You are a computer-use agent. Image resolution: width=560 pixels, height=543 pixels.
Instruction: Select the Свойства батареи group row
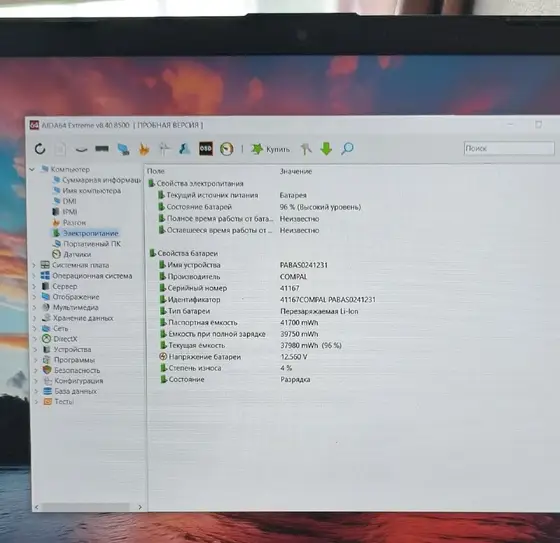coord(184,253)
